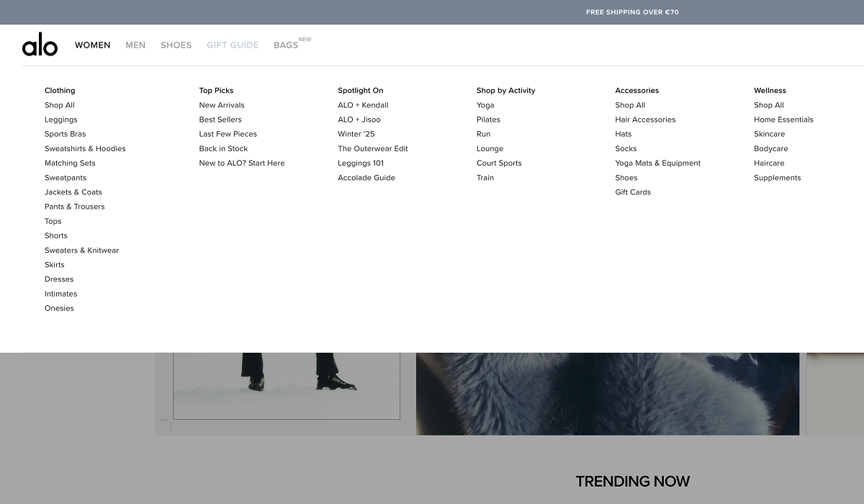
Task: Open Gift Cards under Accessories
Action: [633, 192]
